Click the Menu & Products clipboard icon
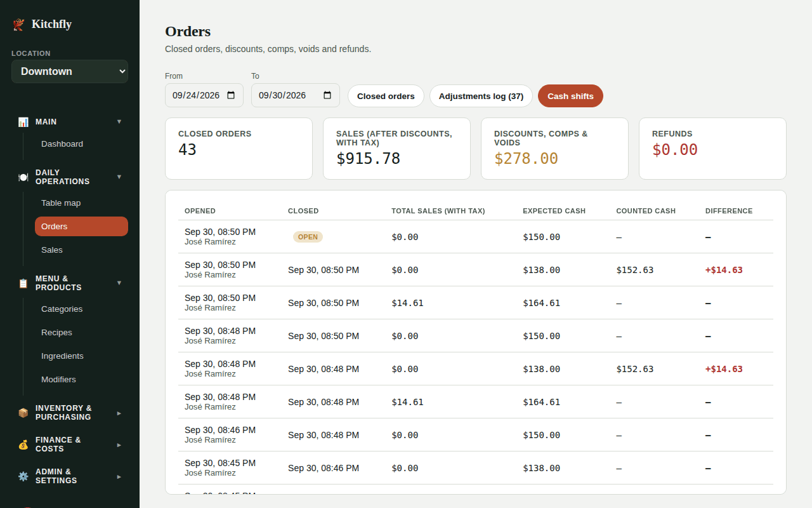Screen dimensions: 812x508 point(23,283)
